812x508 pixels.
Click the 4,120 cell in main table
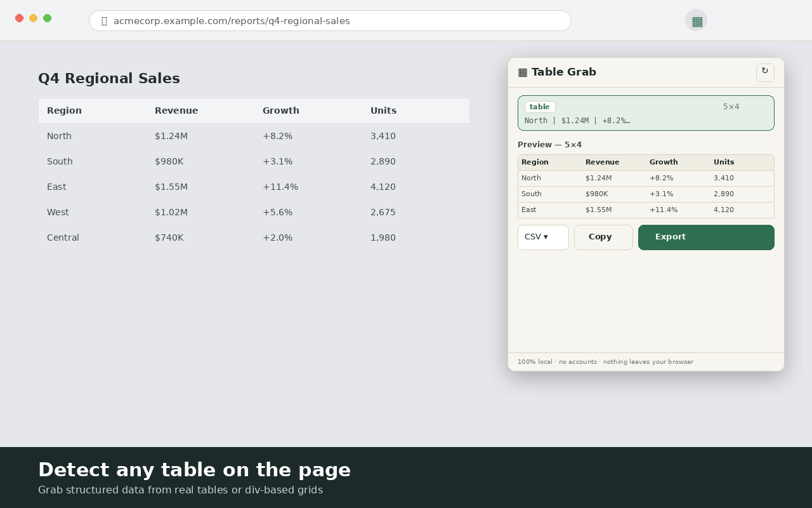(x=383, y=187)
